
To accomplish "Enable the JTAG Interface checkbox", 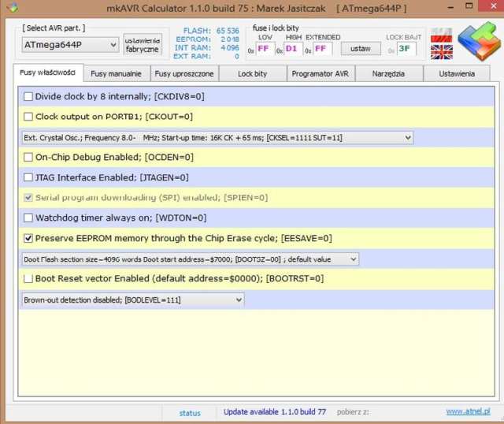I will (29, 177).
